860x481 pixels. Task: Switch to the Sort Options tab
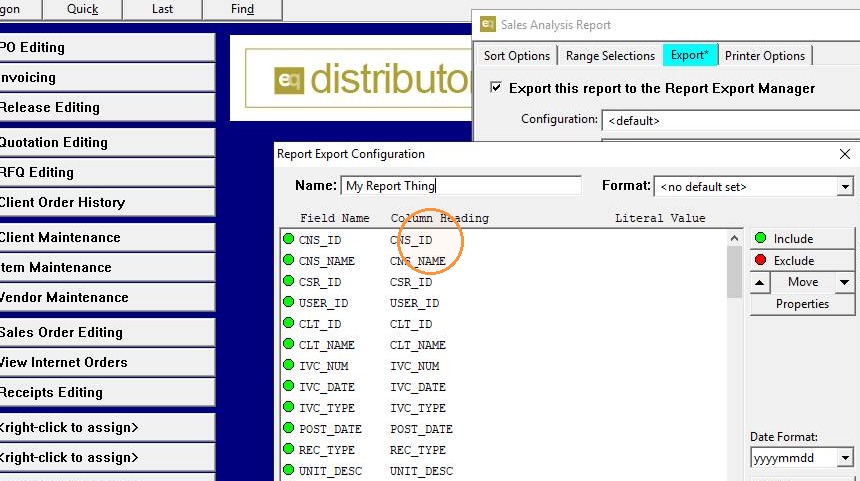[516, 56]
